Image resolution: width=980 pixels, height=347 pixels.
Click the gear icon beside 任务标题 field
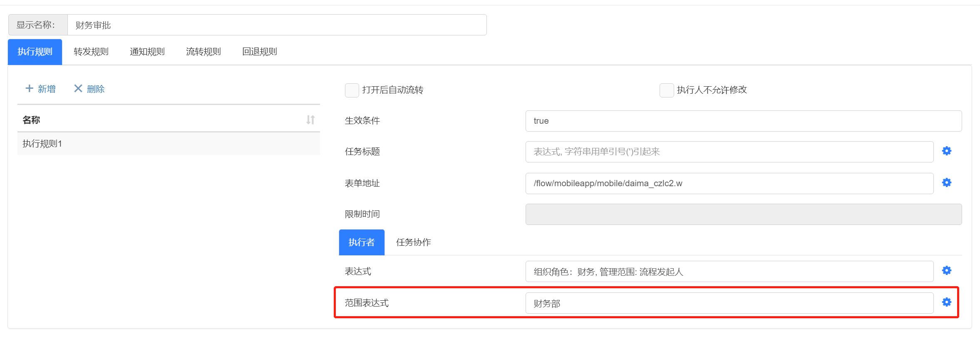(946, 151)
